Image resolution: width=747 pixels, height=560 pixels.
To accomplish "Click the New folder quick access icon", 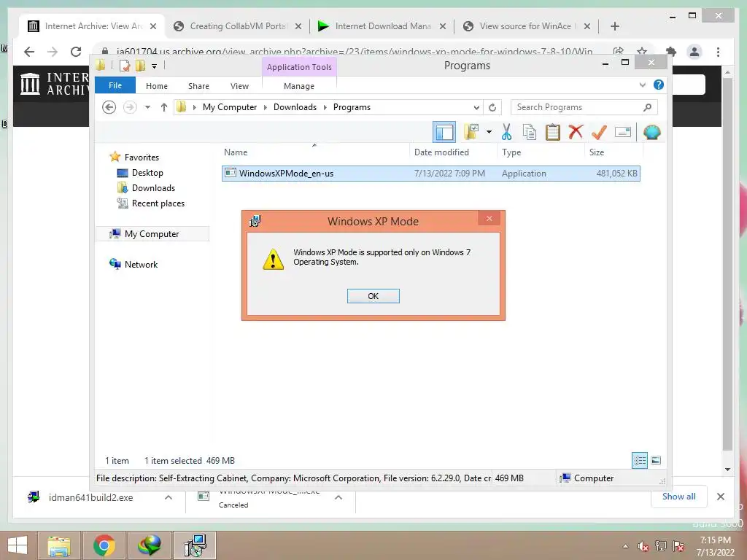I will 140,66.
